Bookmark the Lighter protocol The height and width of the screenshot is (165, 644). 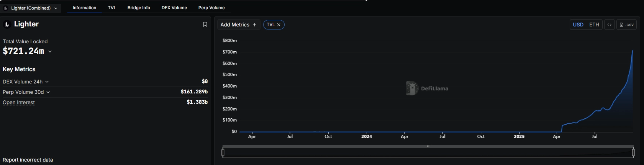(205, 25)
